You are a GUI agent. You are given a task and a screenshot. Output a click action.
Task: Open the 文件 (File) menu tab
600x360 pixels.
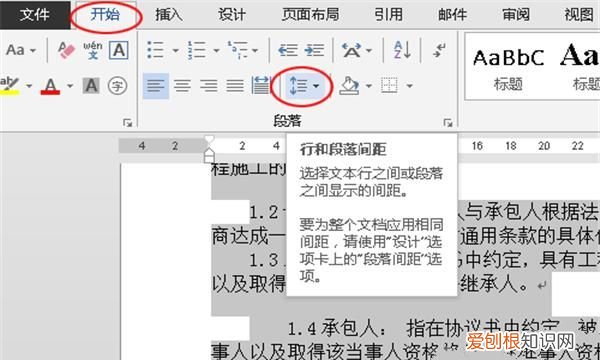(35, 15)
